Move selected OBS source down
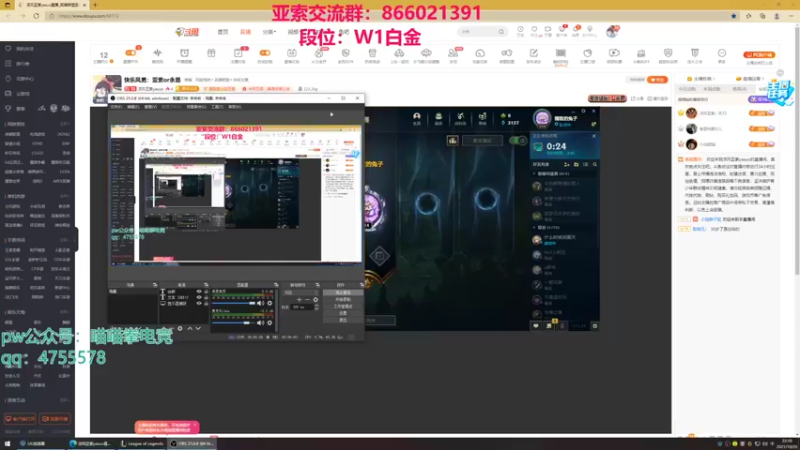Viewport: 800px width, 450px height. 198,329
